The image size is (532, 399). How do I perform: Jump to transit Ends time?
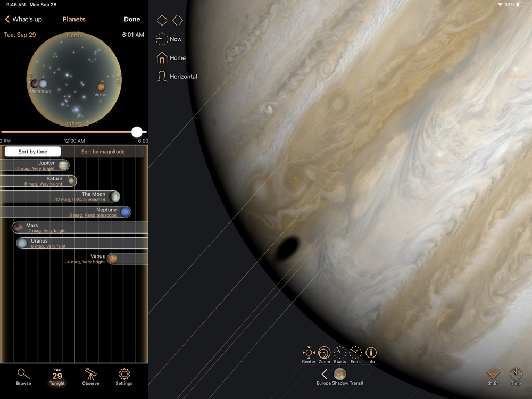[x=355, y=355]
